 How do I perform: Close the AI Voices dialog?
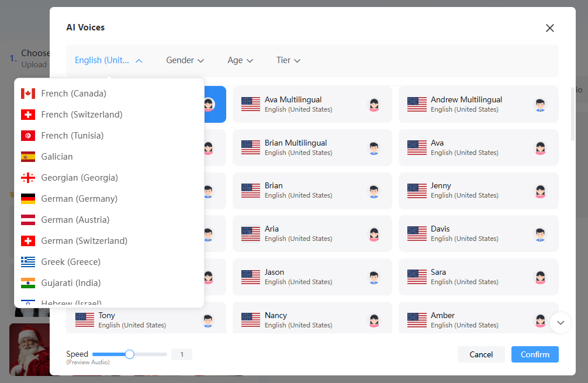coord(549,28)
